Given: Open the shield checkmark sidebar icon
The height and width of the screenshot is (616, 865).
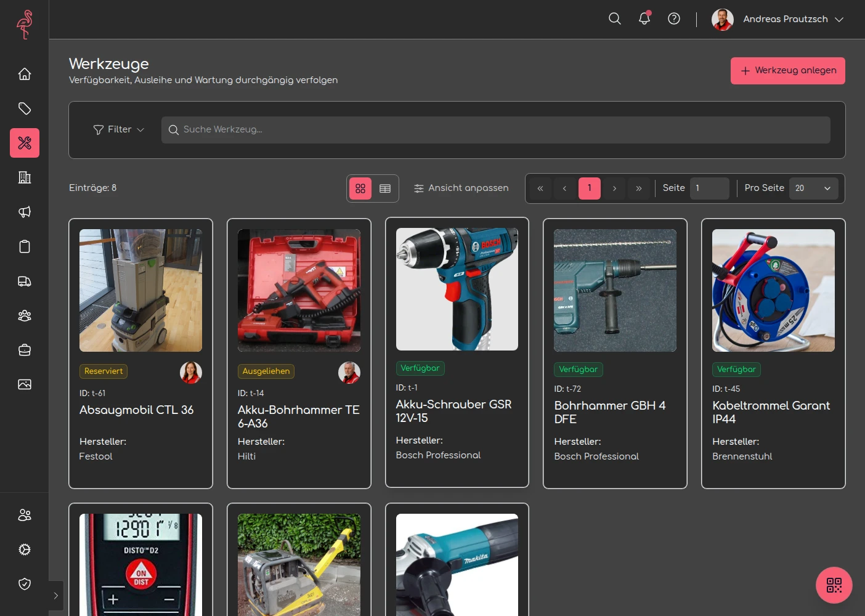Looking at the screenshot, I should tap(25, 584).
